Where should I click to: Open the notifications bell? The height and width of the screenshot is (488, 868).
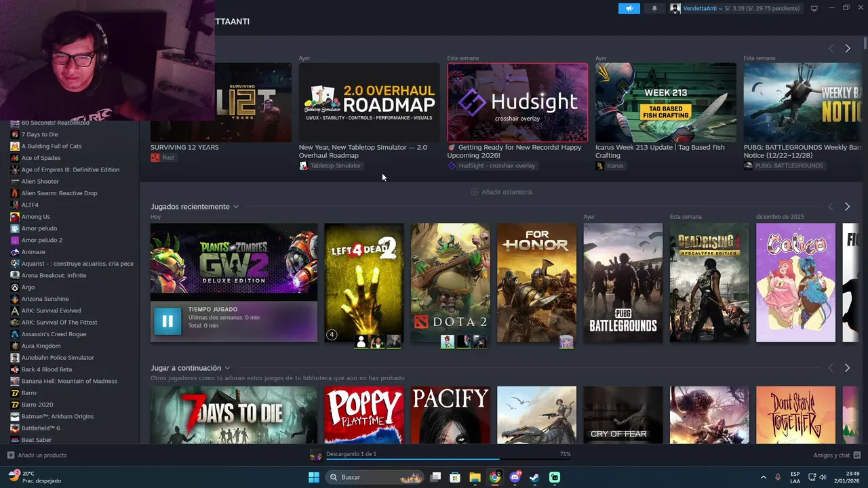click(x=654, y=8)
